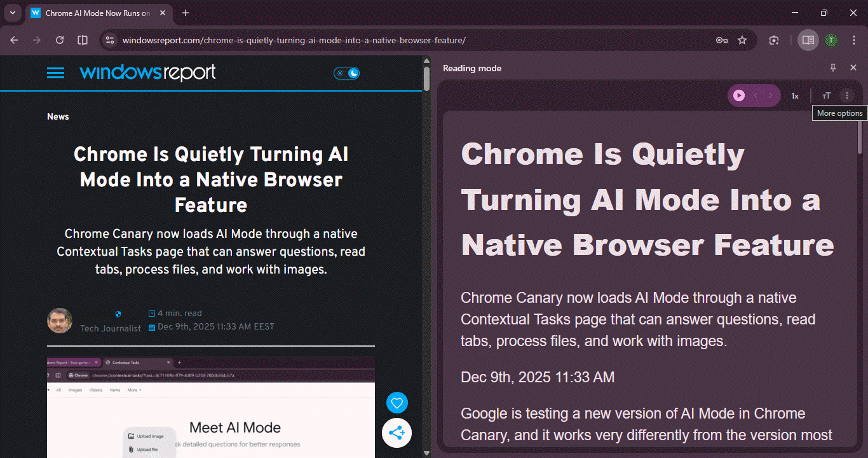Click the split view icon beside reload
Image resolution: width=868 pixels, height=458 pixels.
(x=83, y=40)
